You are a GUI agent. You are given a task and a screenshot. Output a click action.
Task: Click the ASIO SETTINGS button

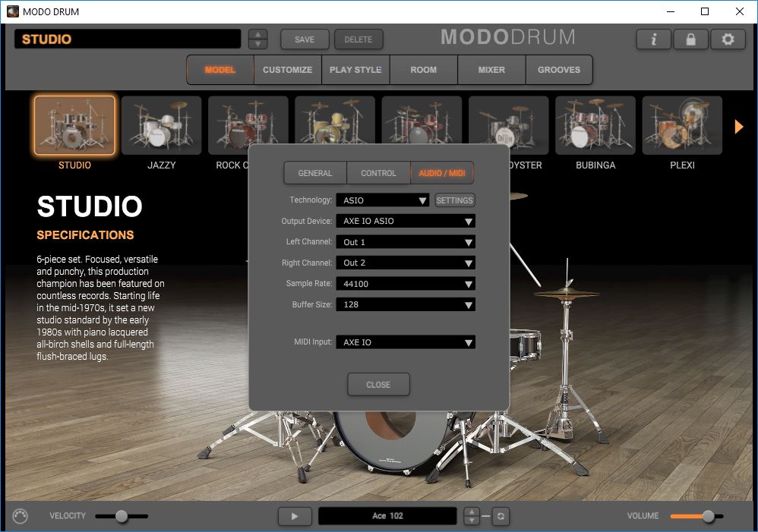tap(454, 200)
